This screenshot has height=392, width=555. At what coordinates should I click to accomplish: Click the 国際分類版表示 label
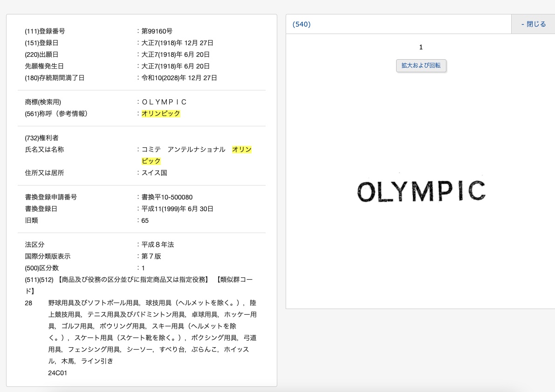48,256
